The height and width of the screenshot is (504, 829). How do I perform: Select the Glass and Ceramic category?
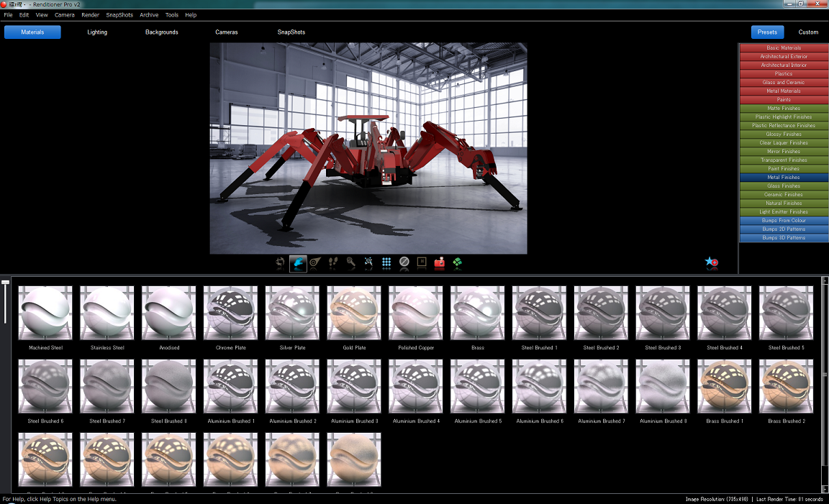coord(782,82)
